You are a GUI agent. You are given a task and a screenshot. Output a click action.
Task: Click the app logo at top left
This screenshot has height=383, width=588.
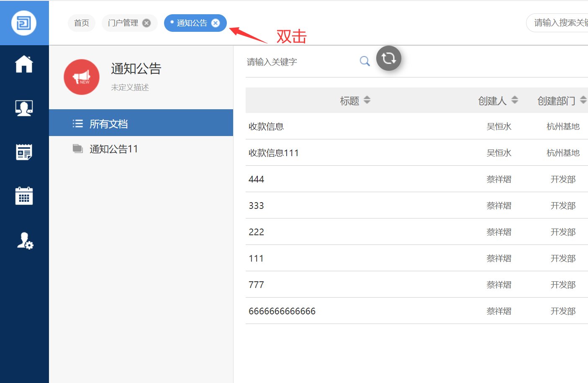(24, 23)
